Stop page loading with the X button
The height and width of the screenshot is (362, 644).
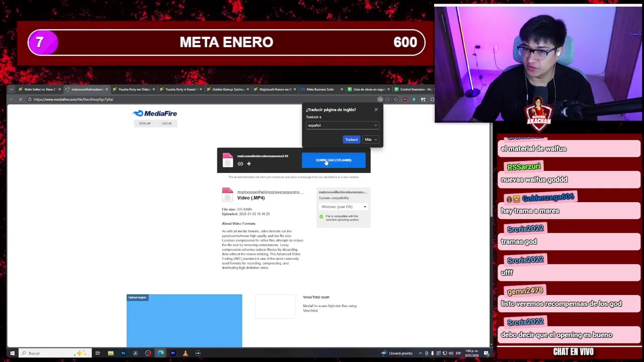click(x=20, y=100)
